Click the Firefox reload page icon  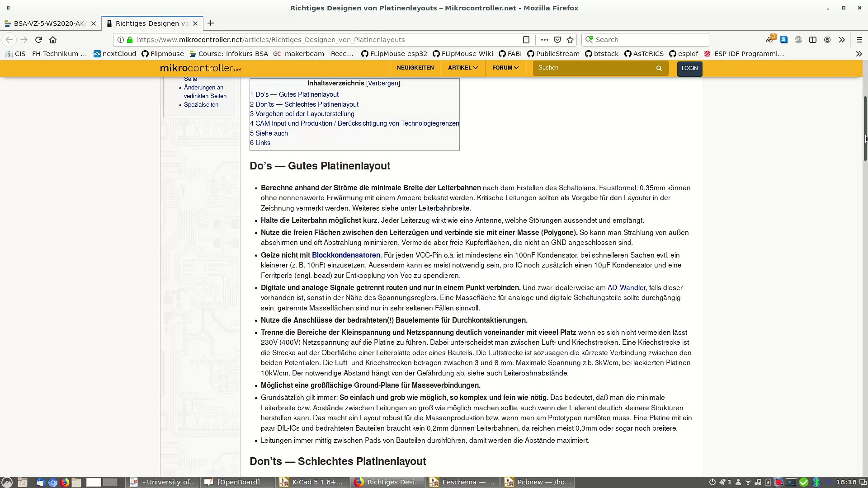pyautogui.click(x=38, y=40)
